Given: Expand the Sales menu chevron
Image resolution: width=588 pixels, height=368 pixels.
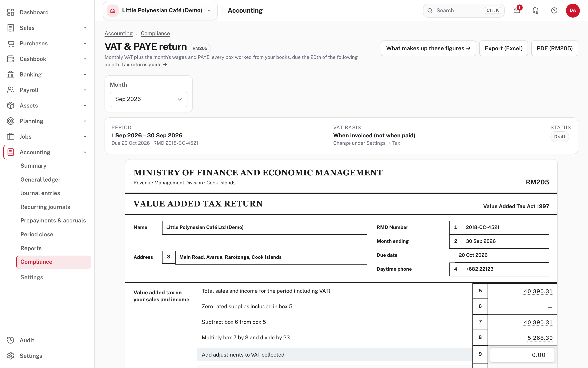Looking at the screenshot, I should tap(85, 28).
